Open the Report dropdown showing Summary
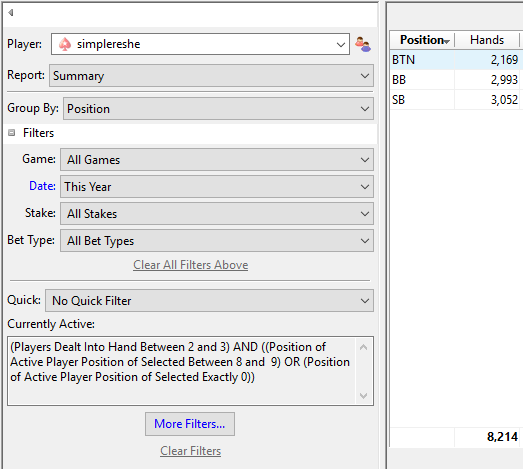The width and height of the screenshot is (523, 469). click(x=211, y=76)
